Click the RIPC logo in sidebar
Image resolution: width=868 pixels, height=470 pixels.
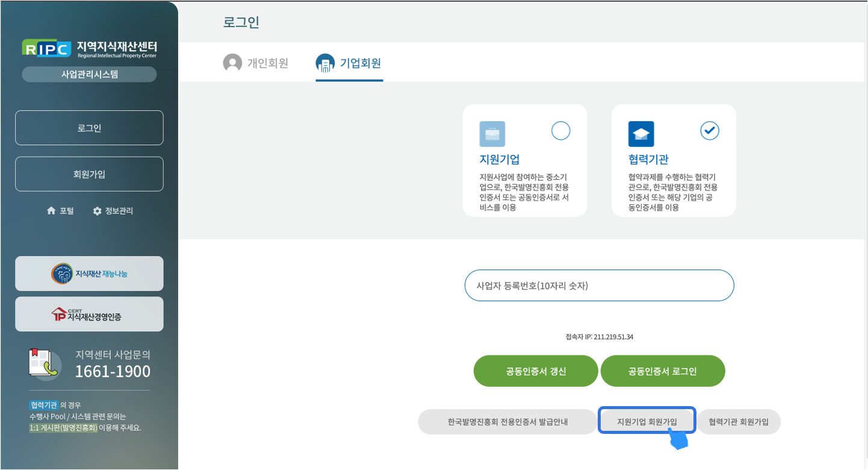[47, 48]
